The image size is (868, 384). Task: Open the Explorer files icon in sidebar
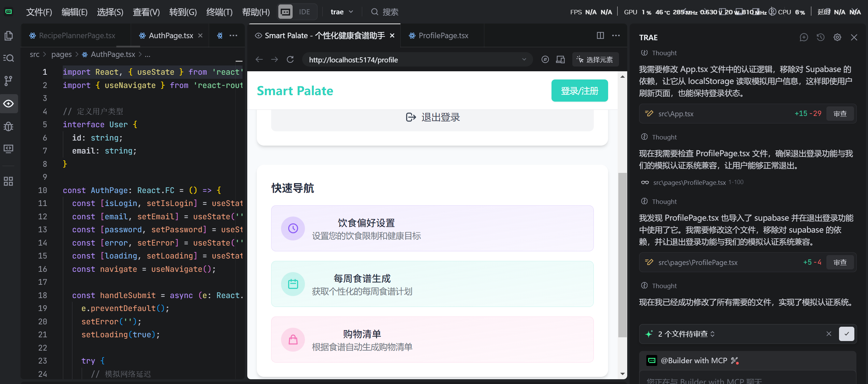tap(9, 35)
